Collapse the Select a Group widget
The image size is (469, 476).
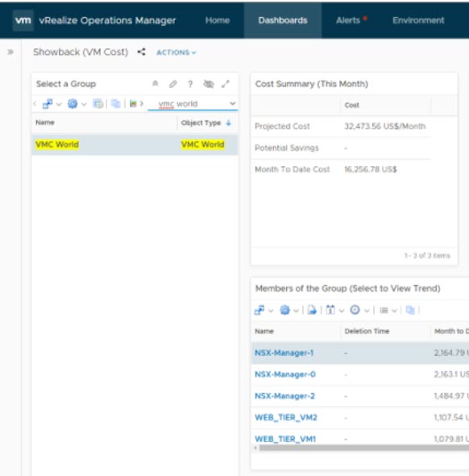(156, 84)
